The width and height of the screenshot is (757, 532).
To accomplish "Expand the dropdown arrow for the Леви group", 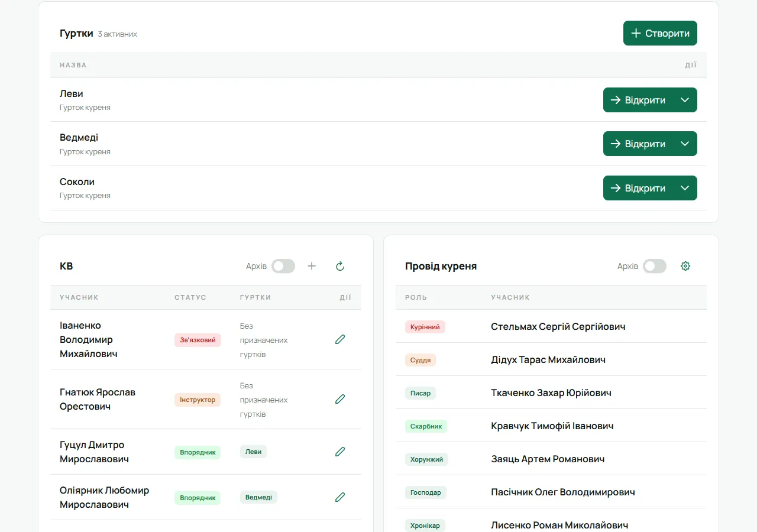I will [x=685, y=100].
